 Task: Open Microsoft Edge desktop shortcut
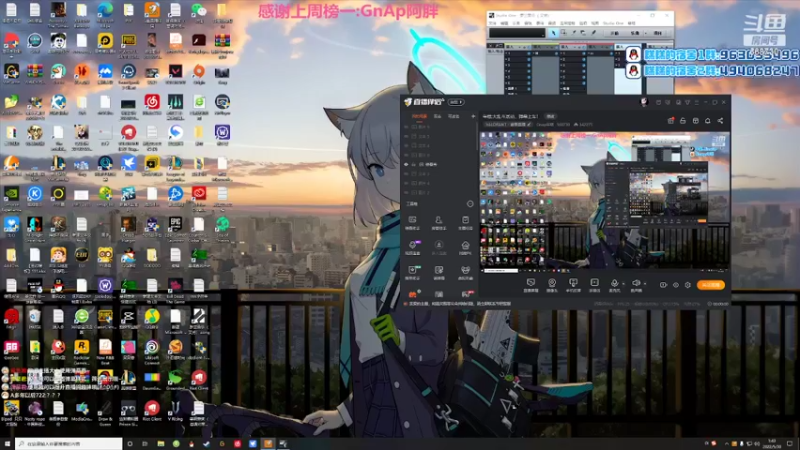(x=105, y=13)
